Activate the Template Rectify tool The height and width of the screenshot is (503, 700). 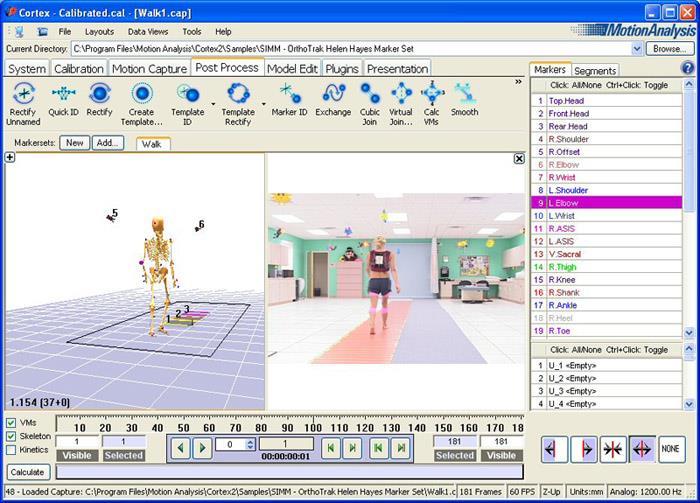[x=238, y=104]
